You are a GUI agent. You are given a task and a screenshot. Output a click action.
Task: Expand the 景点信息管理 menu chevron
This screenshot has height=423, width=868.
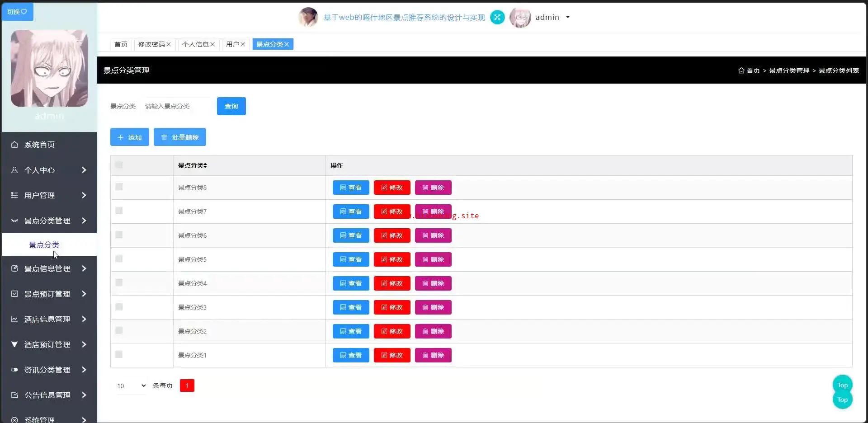coord(84,268)
